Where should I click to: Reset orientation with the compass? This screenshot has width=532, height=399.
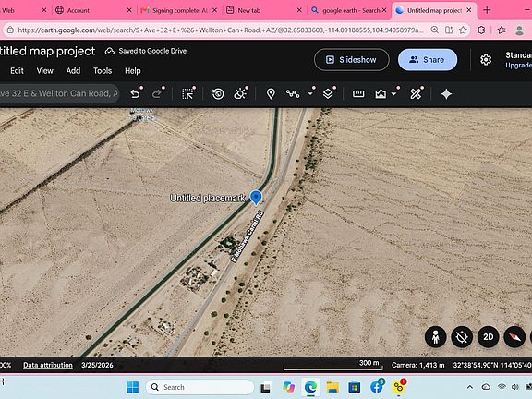(514, 337)
